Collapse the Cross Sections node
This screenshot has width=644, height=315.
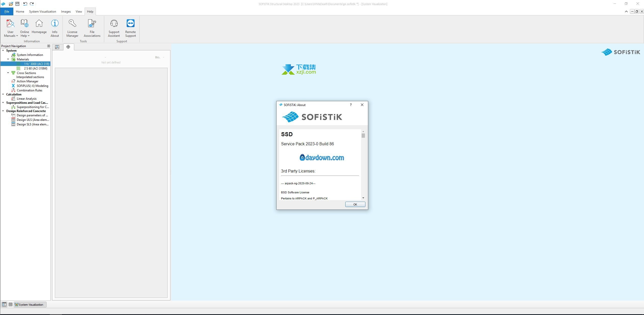tap(8, 73)
